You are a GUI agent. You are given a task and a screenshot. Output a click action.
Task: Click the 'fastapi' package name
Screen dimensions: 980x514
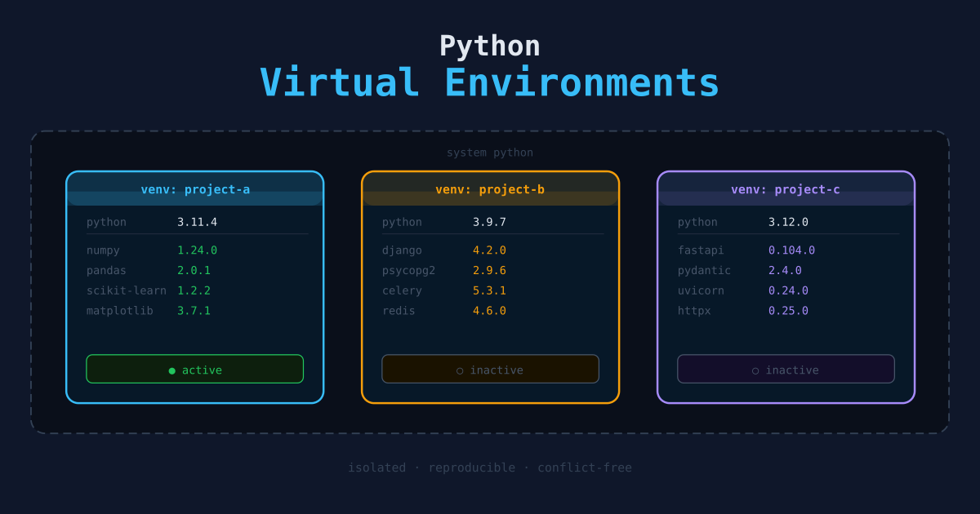(x=701, y=250)
